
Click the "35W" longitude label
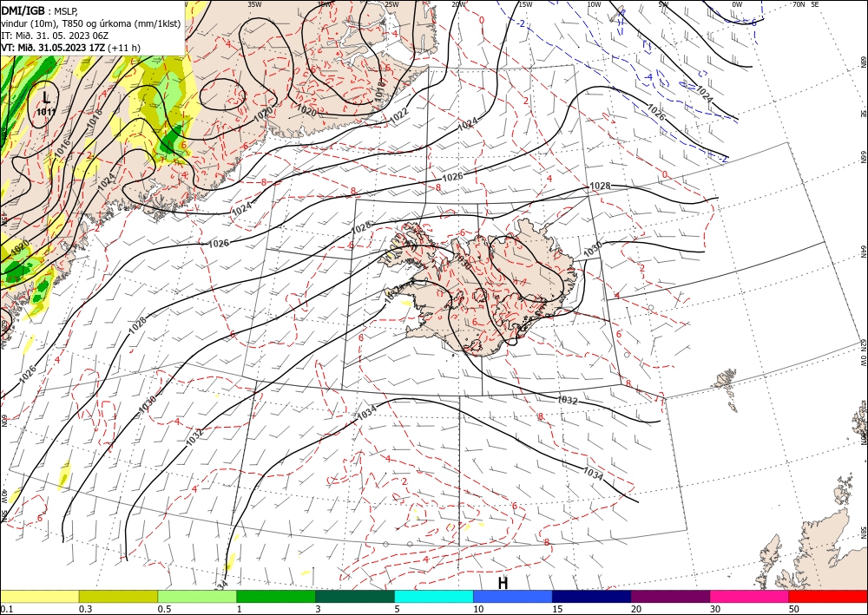[x=254, y=4]
